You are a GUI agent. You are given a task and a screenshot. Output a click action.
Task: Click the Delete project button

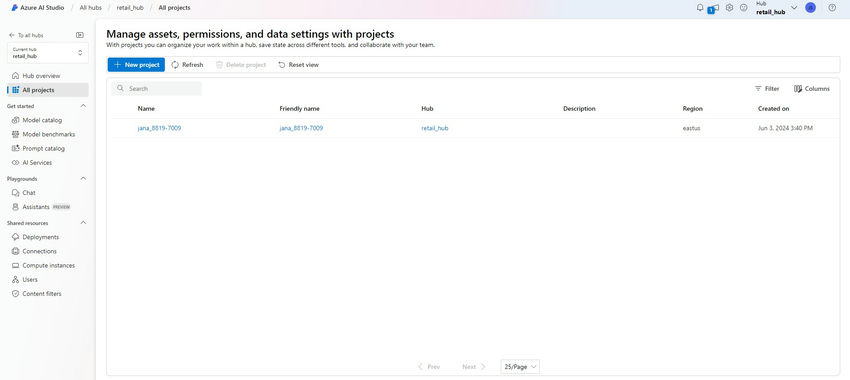tap(241, 65)
